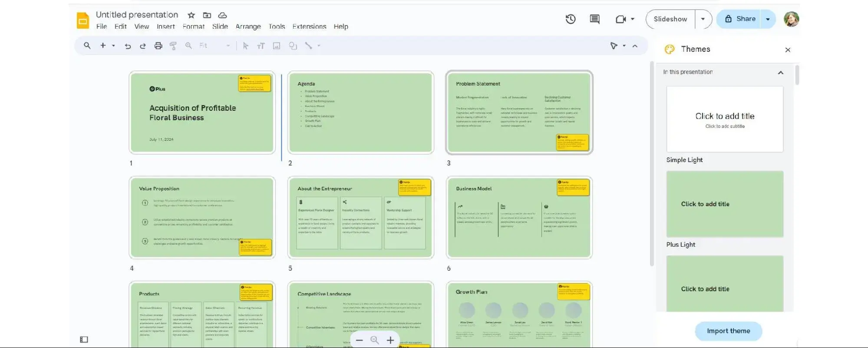Select the Business Model slide thumbnail
This screenshot has height=348, width=868.
click(519, 217)
